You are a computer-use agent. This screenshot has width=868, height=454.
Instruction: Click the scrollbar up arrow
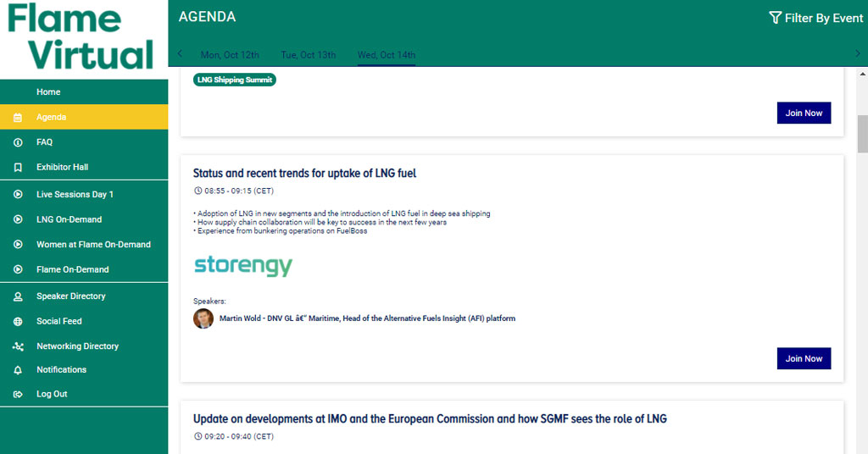coord(862,74)
